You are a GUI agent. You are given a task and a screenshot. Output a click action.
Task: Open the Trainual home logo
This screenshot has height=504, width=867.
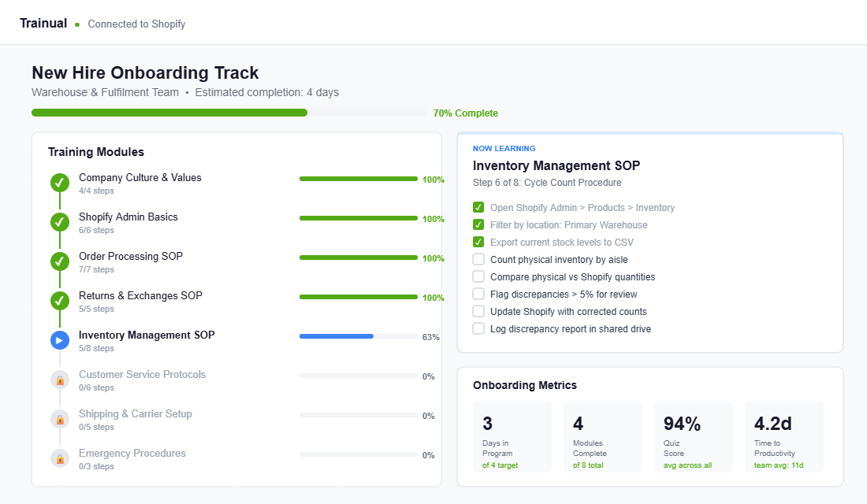[x=43, y=23]
